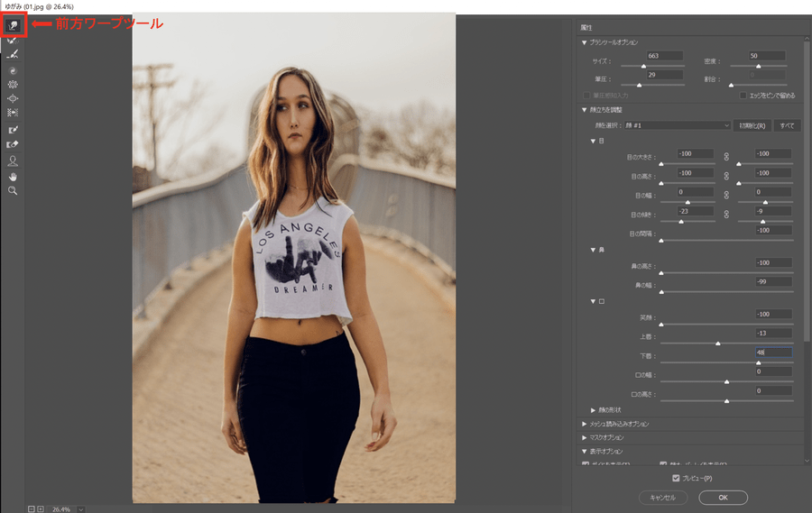812x513 pixels.
Task: Click the 筆圧 pressure slider
Action: pos(652,85)
